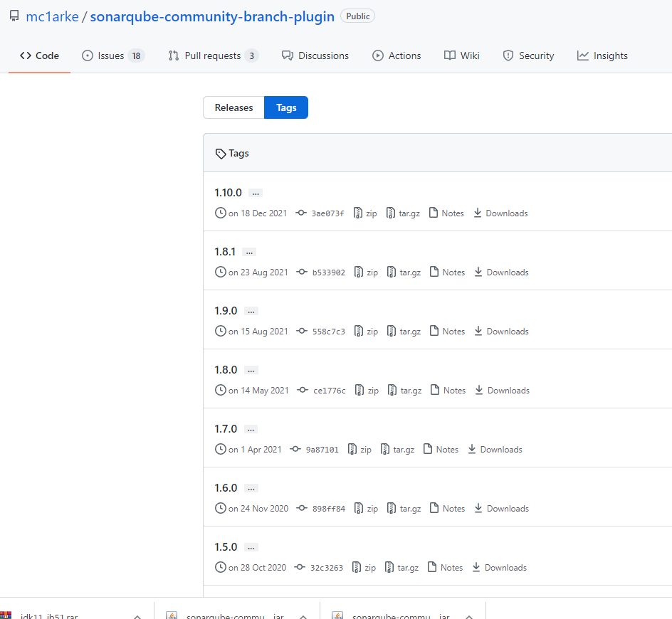Click the Downloads icon under tag 1.5.0
The width and height of the screenshot is (672, 619).
point(477,567)
